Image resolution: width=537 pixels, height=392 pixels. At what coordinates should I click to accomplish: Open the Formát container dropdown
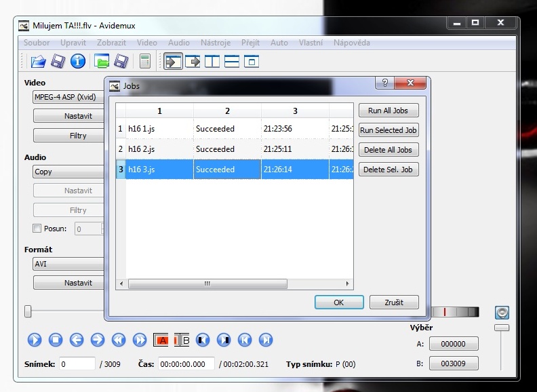pos(68,264)
